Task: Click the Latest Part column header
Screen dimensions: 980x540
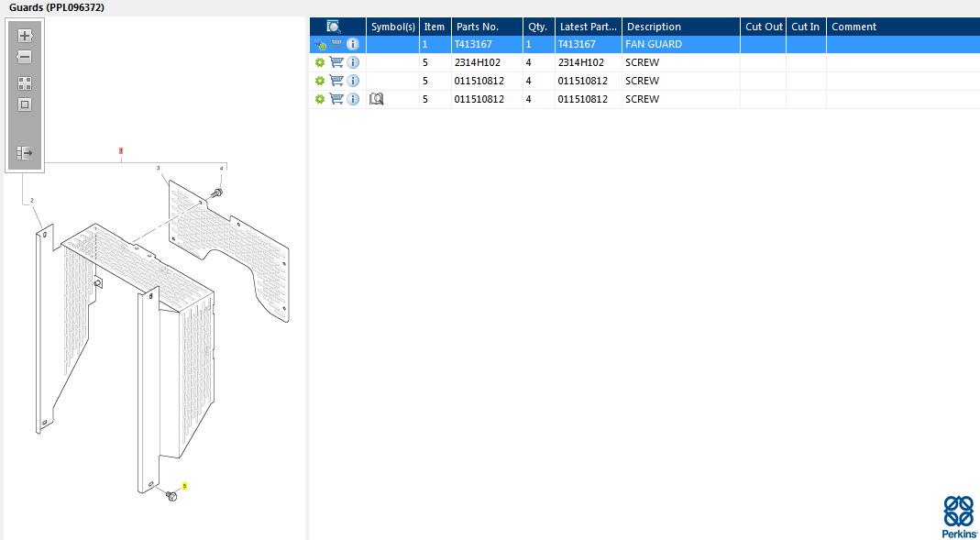Action: pyautogui.click(x=588, y=27)
